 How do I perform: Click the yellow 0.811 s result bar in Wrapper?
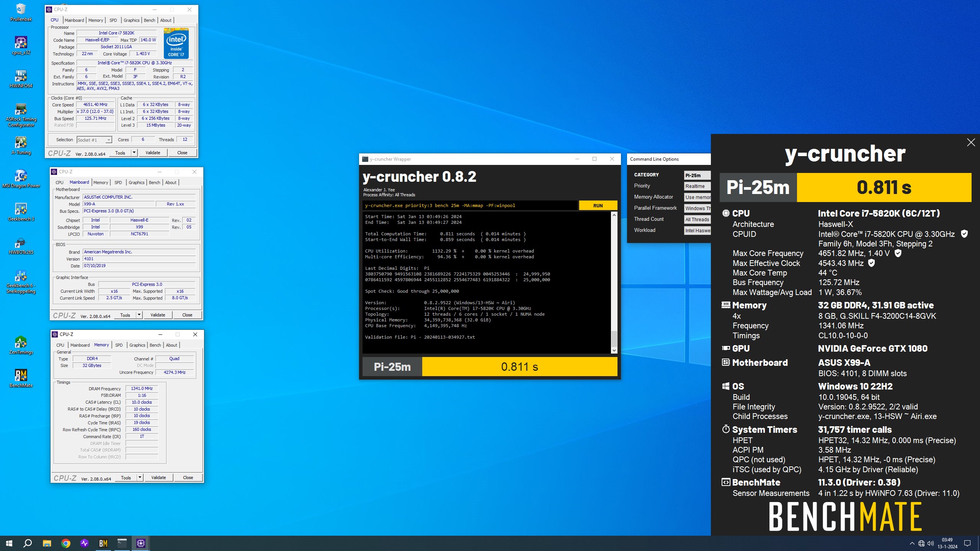coord(519,367)
